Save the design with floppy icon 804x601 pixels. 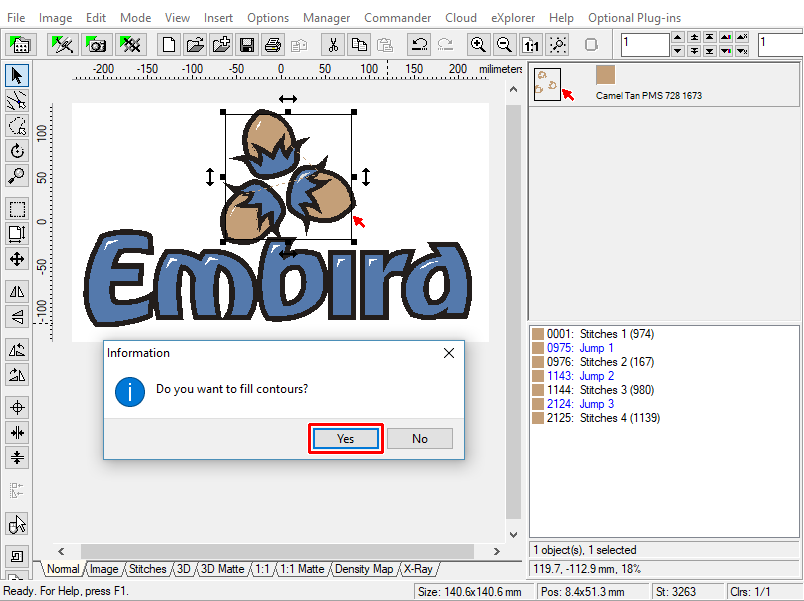tap(247, 45)
